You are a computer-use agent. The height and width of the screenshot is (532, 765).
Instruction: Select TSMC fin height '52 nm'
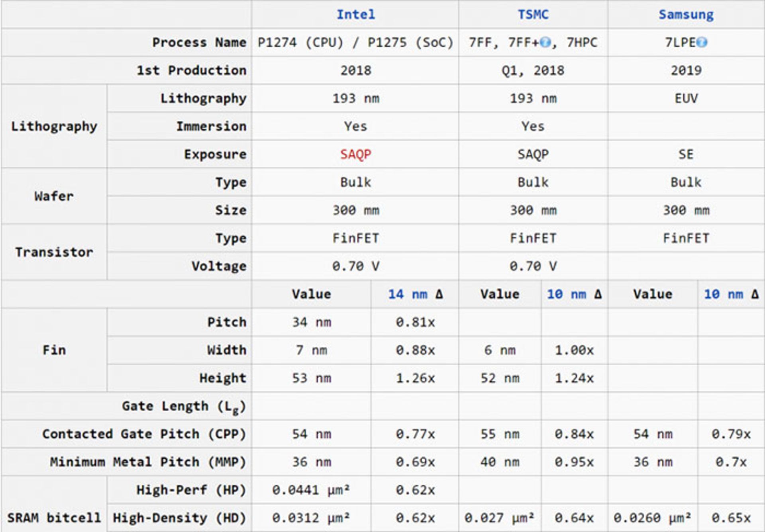click(500, 378)
